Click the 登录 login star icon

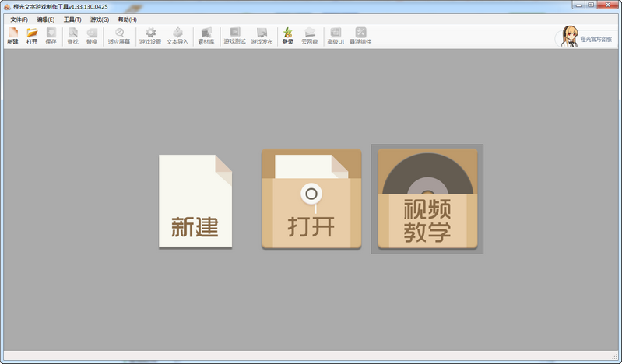(x=287, y=36)
